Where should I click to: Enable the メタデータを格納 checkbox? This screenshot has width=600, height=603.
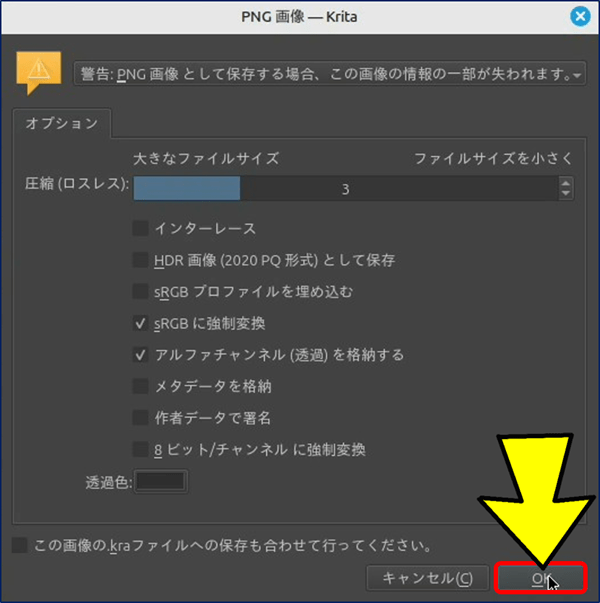click(x=141, y=386)
